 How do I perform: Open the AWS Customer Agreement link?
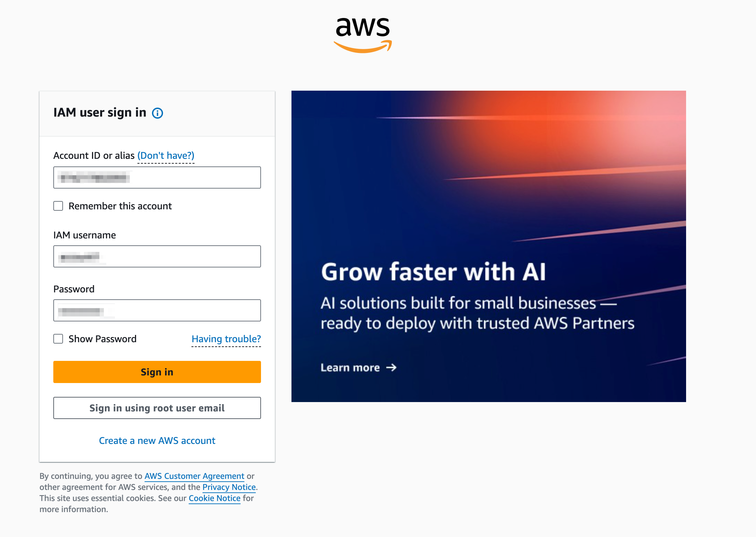[195, 476]
